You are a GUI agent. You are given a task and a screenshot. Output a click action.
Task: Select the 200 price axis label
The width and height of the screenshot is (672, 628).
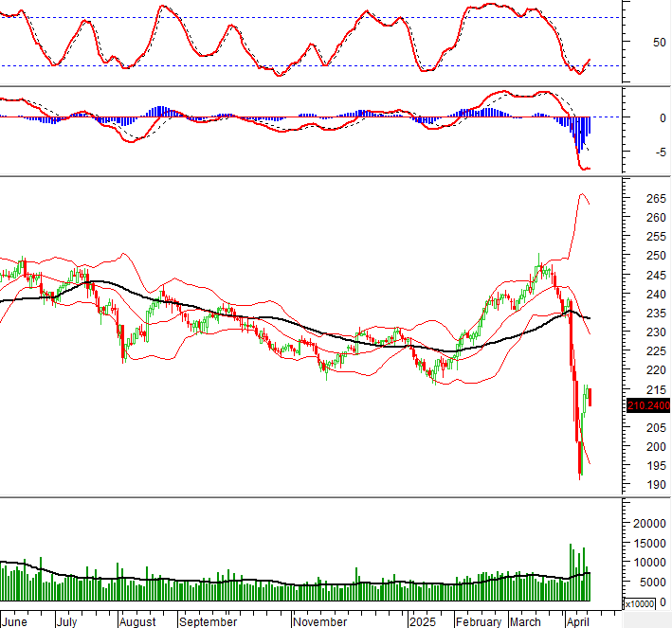click(656, 446)
